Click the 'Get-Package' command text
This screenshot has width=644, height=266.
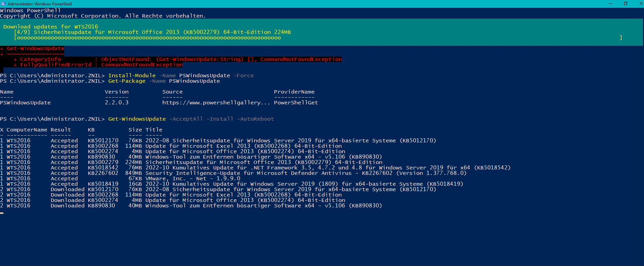click(127, 81)
